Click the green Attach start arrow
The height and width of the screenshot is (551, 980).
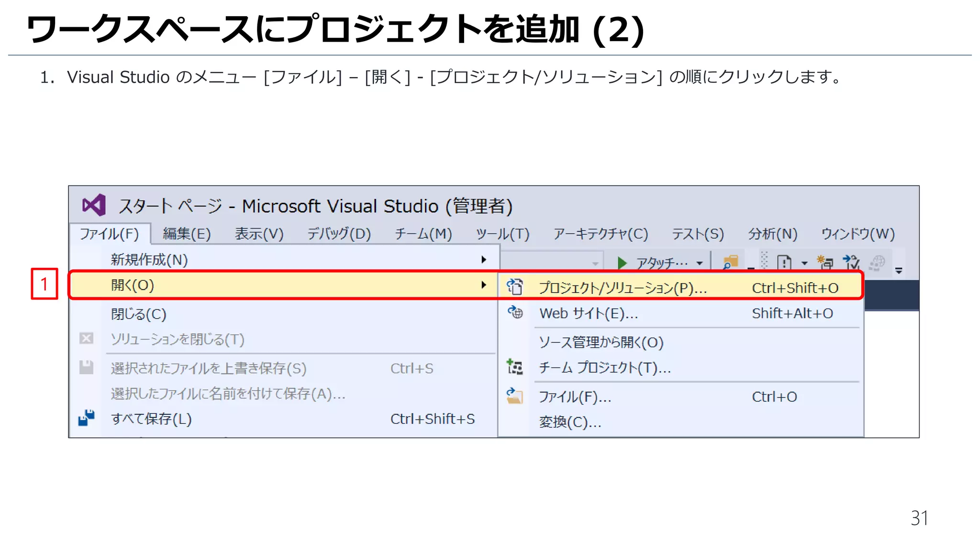622,263
